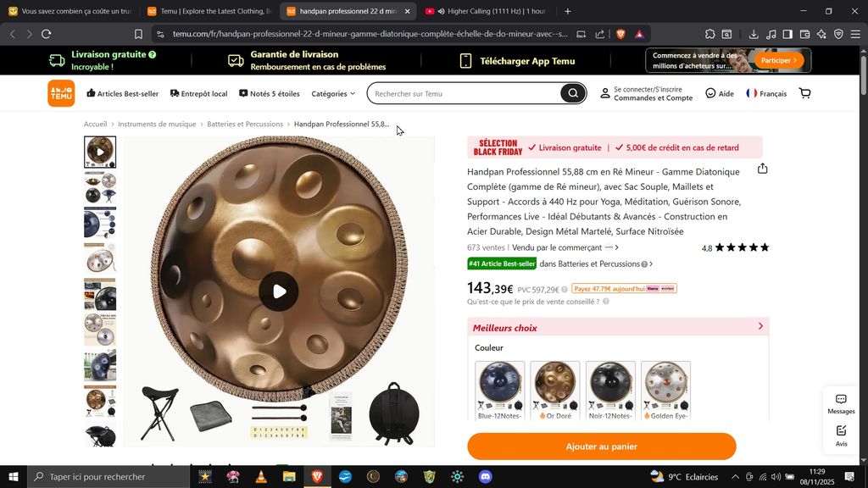This screenshot has width=868, height=488.
Task: Open the Avis feedback icon
Action: 841,436
